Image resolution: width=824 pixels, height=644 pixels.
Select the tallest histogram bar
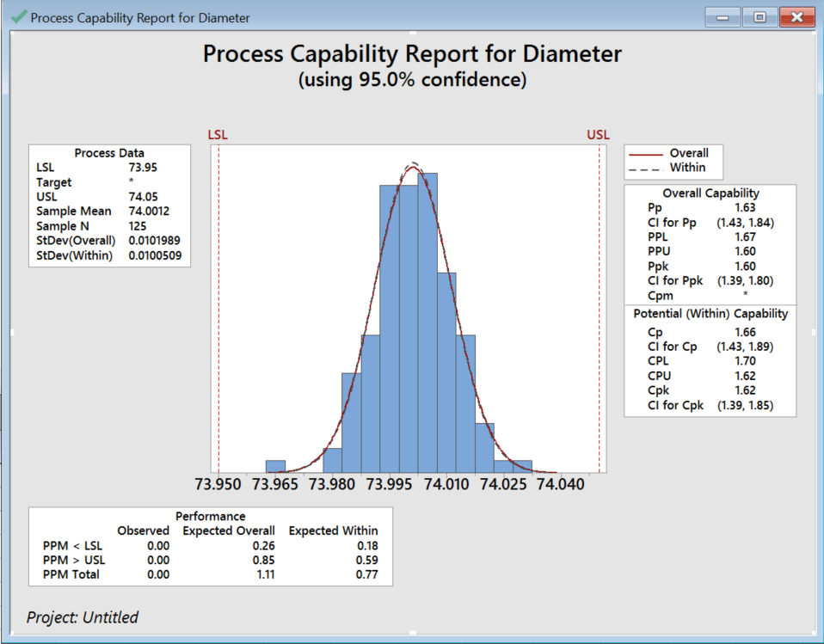427,322
